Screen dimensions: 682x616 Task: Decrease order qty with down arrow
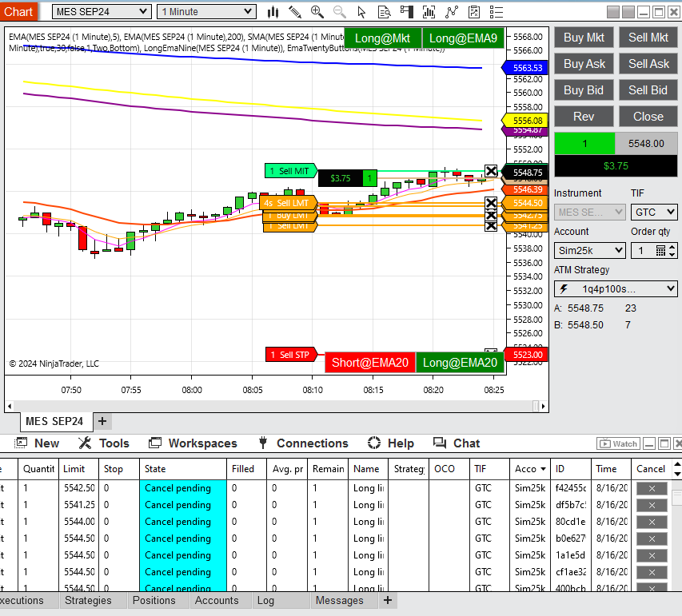[x=672, y=254]
